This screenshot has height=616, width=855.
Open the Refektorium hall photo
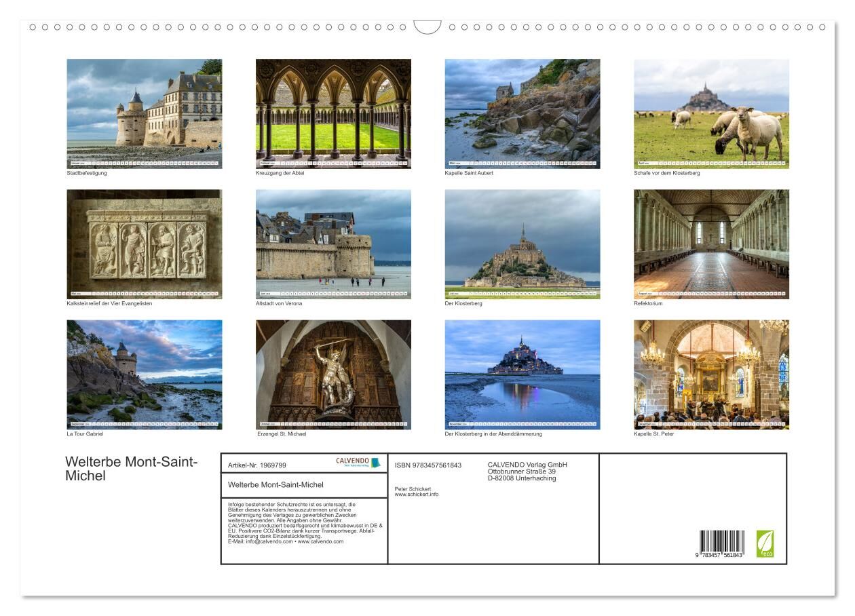tap(711, 244)
